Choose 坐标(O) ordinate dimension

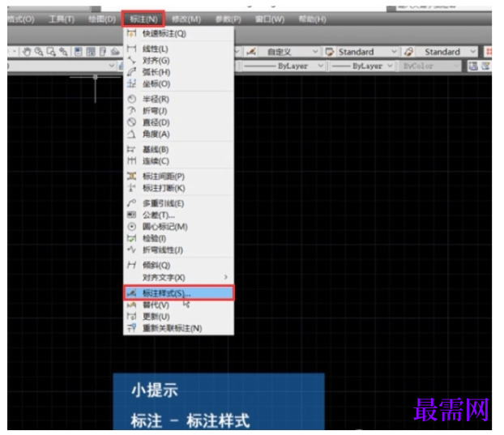[179, 84]
